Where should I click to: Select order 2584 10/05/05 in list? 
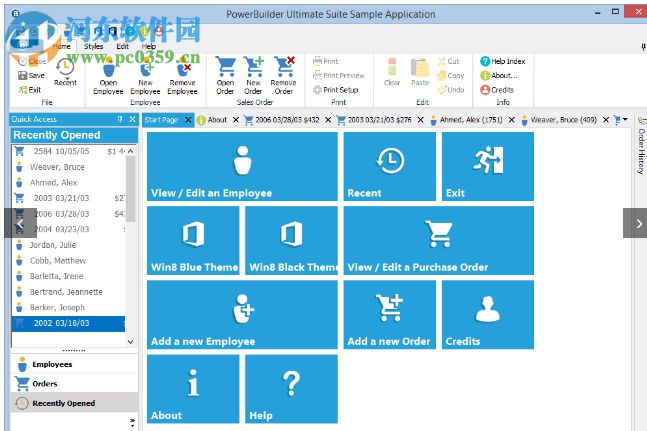(x=68, y=151)
